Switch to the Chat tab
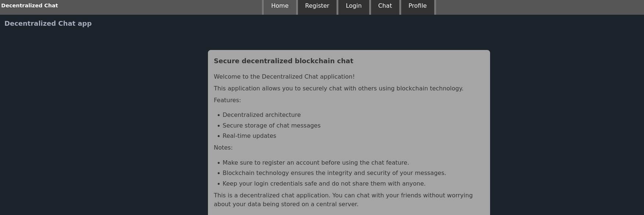Viewport: 644px width, 215px height. [x=385, y=6]
